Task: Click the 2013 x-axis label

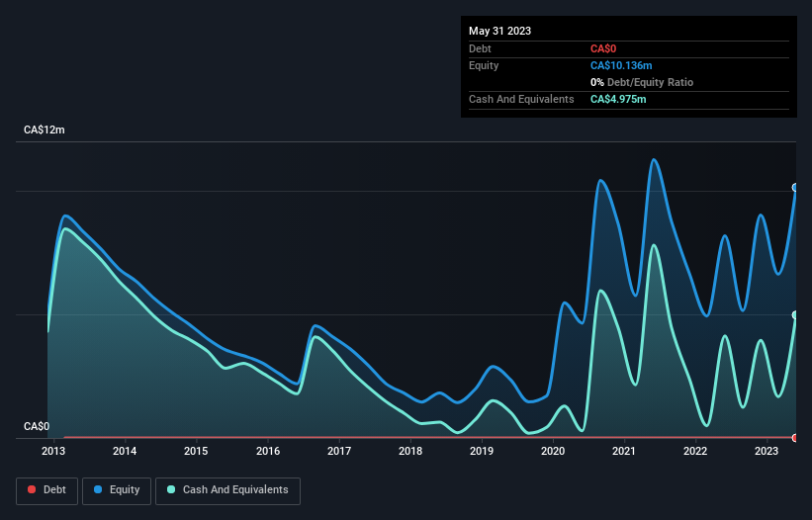Action: tap(53, 451)
